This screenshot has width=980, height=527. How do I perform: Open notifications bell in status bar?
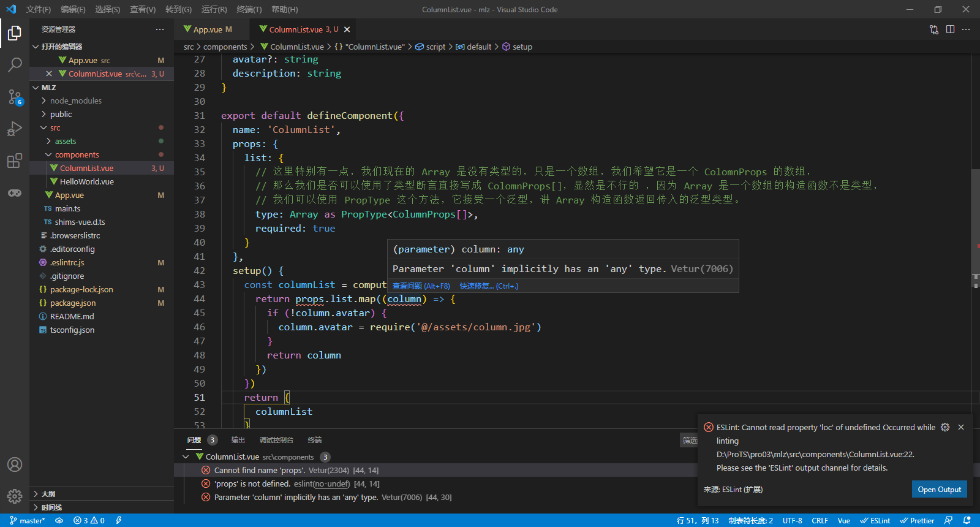(x=967, y=520)
